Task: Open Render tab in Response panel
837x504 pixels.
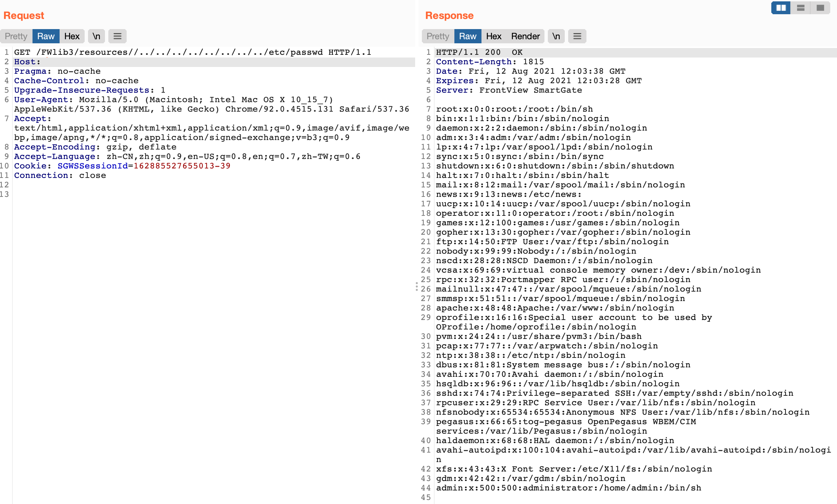Action: click(x=525, y=36)
